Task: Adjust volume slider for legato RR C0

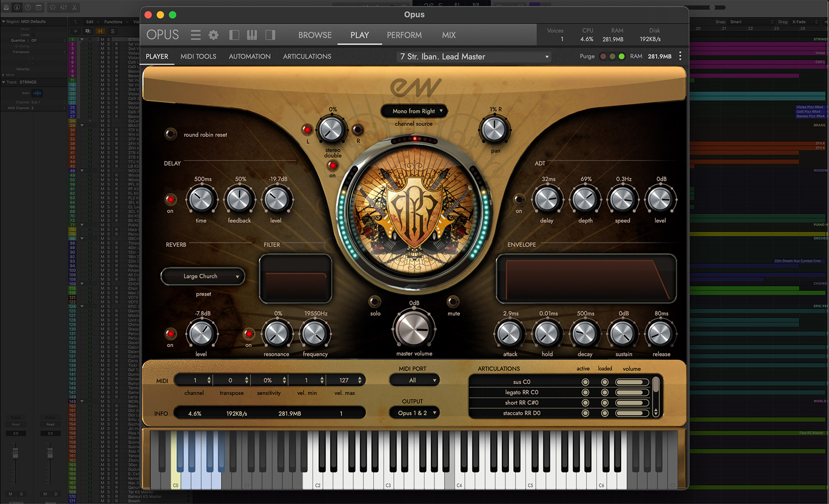Action: coord(632,393)
